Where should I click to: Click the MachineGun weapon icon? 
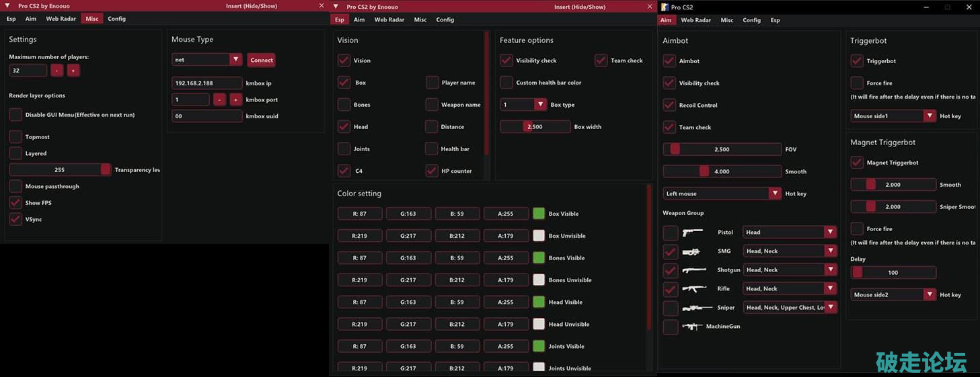coord(691,327)
